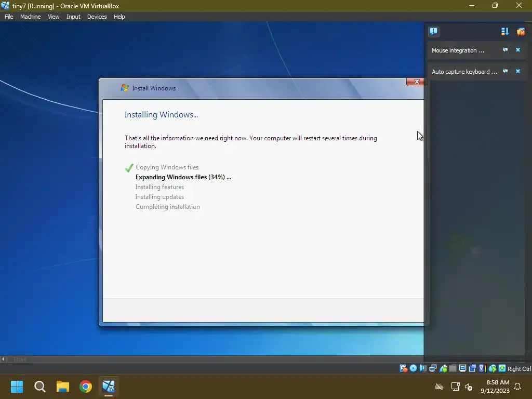The image size is (532, 399).
Task: Disable the Auto capture keyboard message via its icon
Action: coord(505,71)
